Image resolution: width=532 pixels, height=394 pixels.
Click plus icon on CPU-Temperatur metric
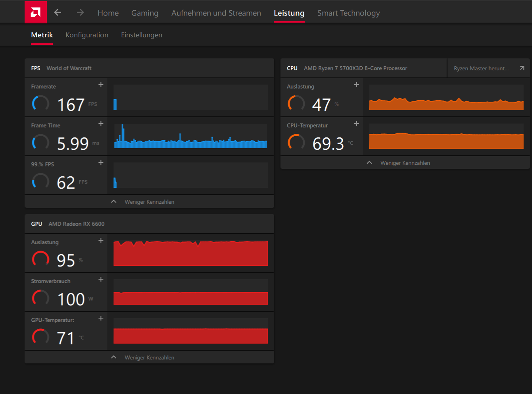click(x=357, y=124)
